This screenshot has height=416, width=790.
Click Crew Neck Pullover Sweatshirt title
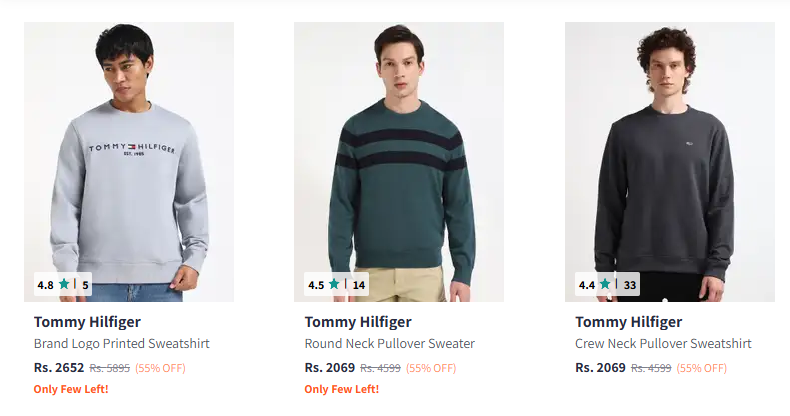tap(663, 344)
